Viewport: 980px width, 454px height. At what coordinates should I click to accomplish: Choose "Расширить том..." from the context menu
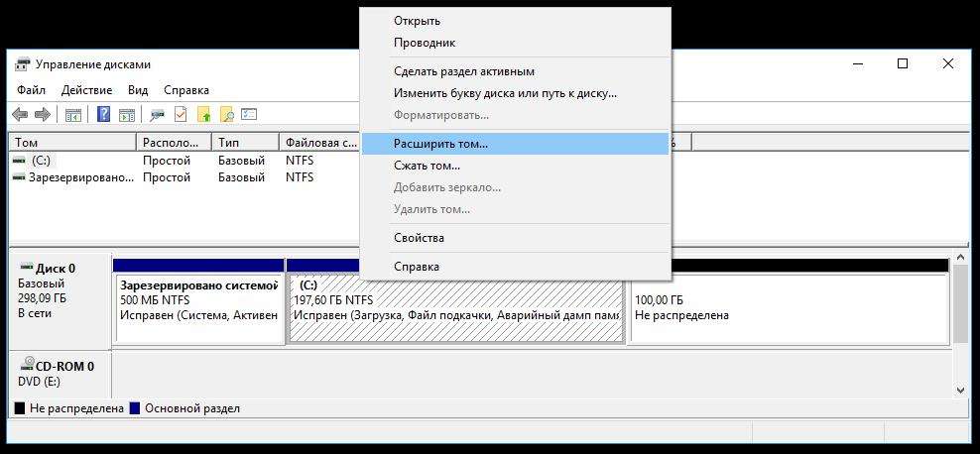pos(440,144)
